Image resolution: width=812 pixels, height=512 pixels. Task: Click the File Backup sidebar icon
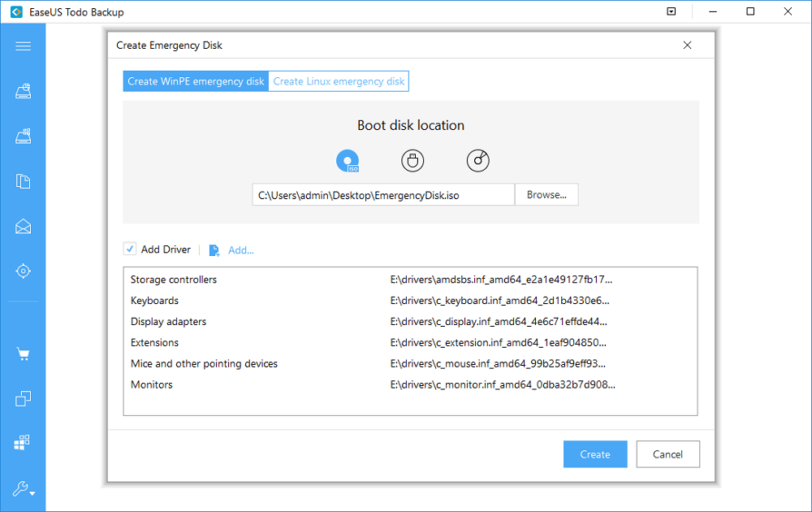click(x=23, y=181)
